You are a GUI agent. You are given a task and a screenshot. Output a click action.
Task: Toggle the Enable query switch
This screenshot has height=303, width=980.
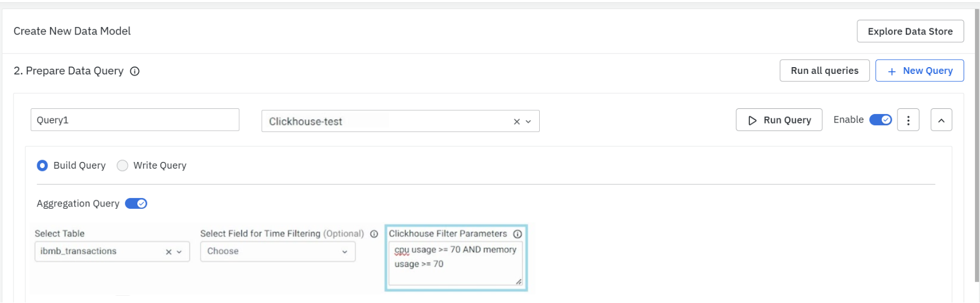pos(880,120)
